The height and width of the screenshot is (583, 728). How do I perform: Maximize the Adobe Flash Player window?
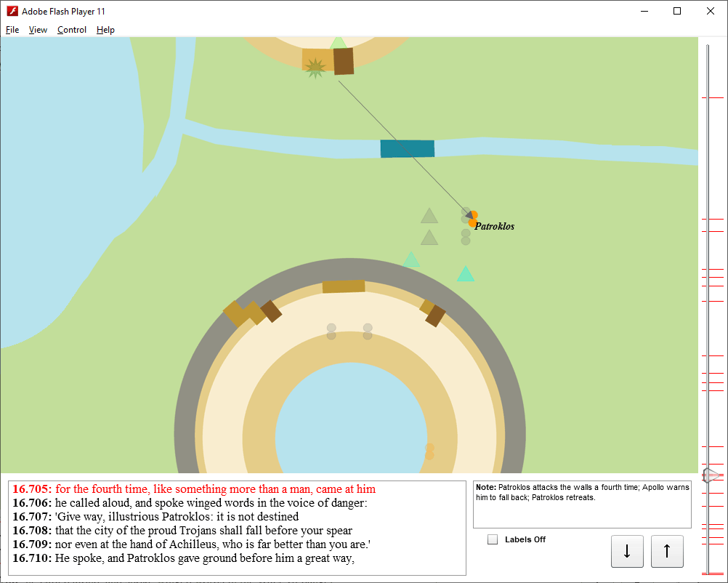click(x=677, y=11)
